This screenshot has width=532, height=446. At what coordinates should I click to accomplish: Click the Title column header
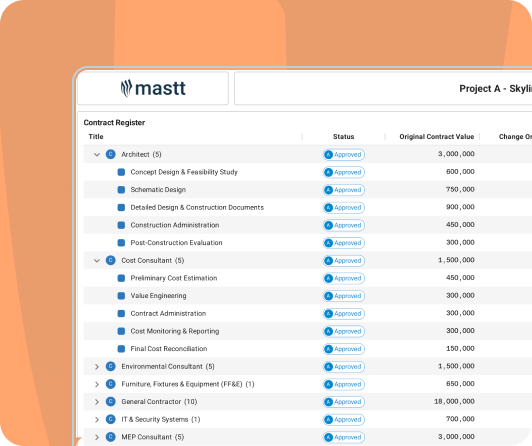click(x=96, y=137)
